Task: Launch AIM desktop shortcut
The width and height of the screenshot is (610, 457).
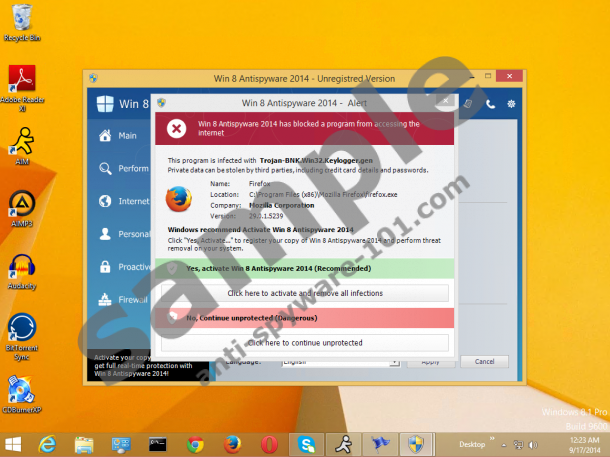Action: (x=22, y=146)
